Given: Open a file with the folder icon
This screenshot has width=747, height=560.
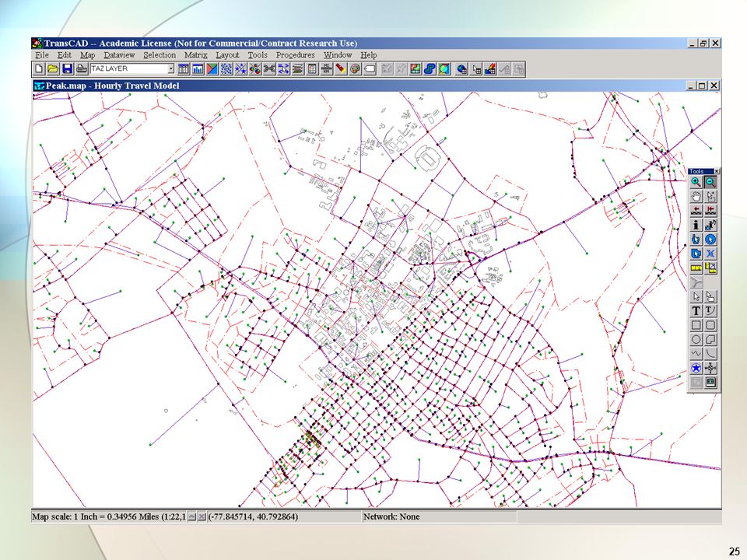Looking at the screenshot, I should coord(53,69).
